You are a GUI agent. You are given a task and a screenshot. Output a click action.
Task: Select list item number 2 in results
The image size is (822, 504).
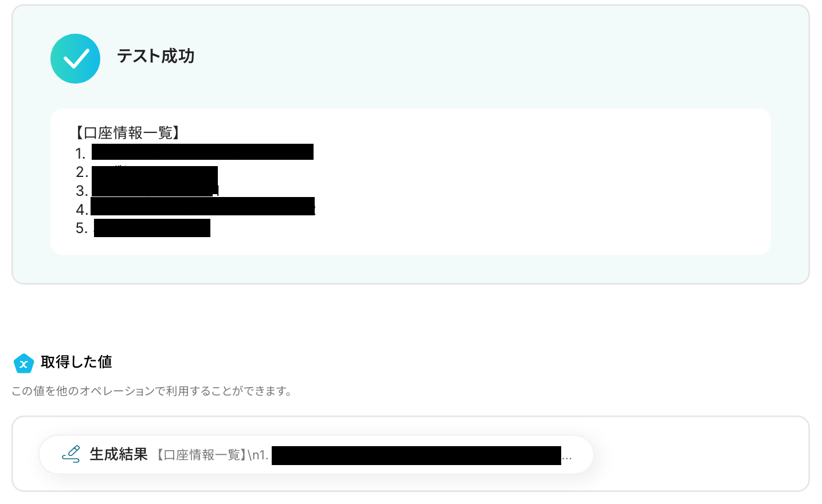(x=147, y=172)
